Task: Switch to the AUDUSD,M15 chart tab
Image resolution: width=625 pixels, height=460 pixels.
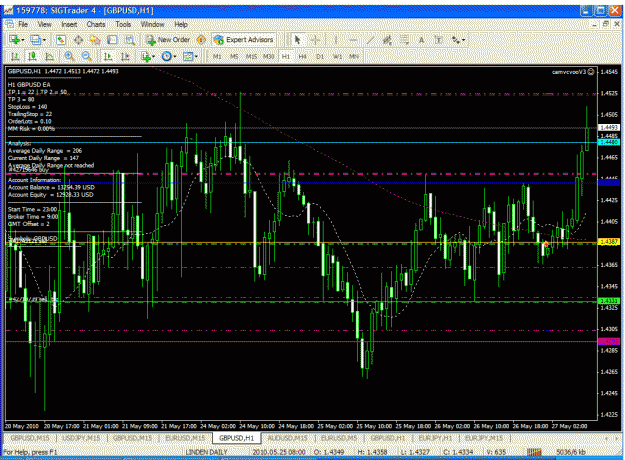Action: pos(287,438)
